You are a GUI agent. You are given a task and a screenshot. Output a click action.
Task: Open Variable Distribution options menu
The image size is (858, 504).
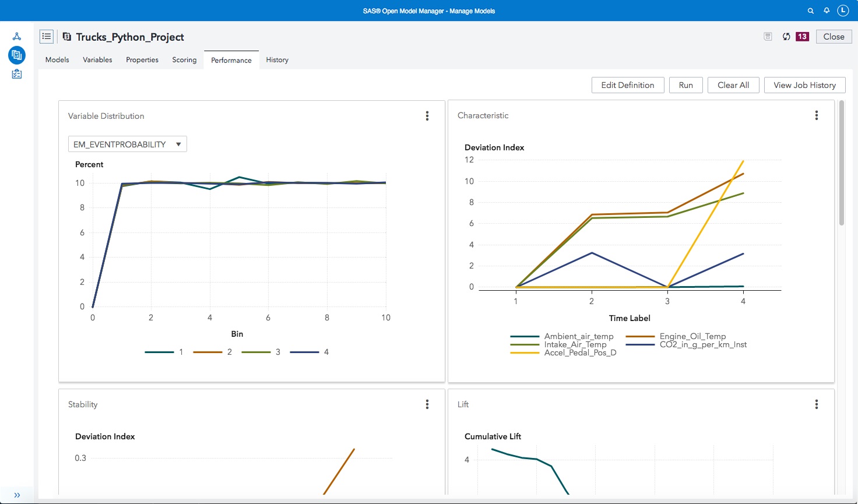coord(427,116)
